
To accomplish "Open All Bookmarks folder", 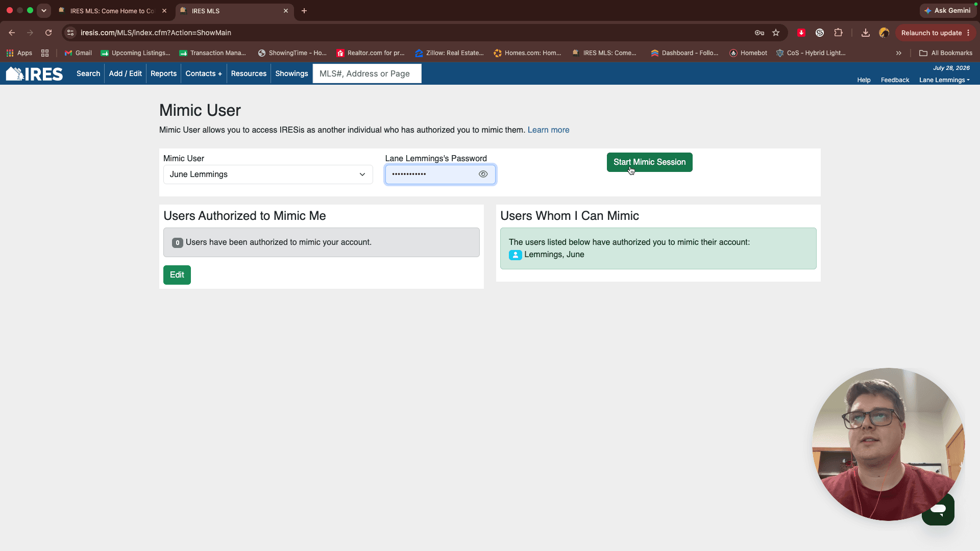I will (946, 53).
